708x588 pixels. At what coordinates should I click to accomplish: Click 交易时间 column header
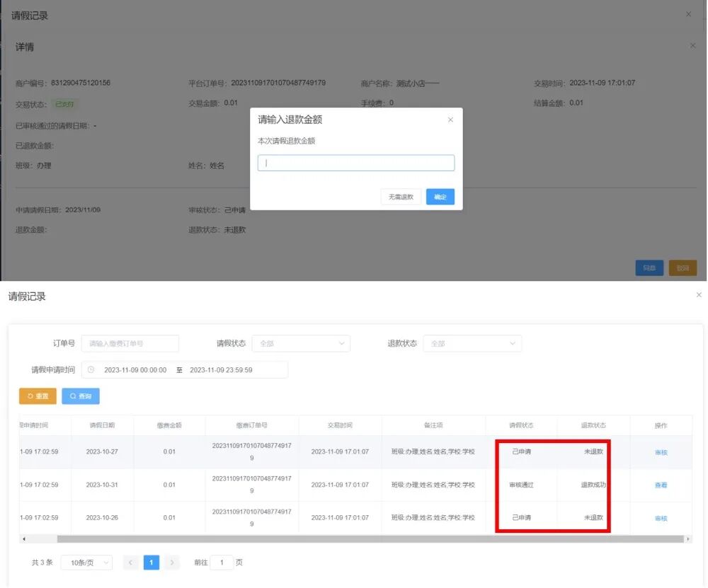pyautogui.click(x=340, y=425)
